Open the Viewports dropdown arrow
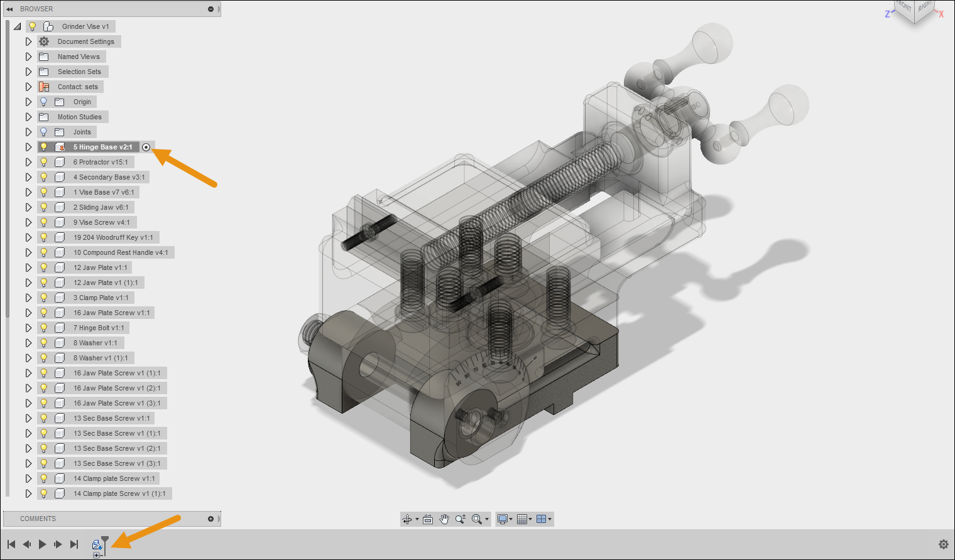The width and height of the screenshot is (955, 560). (550, 519)
